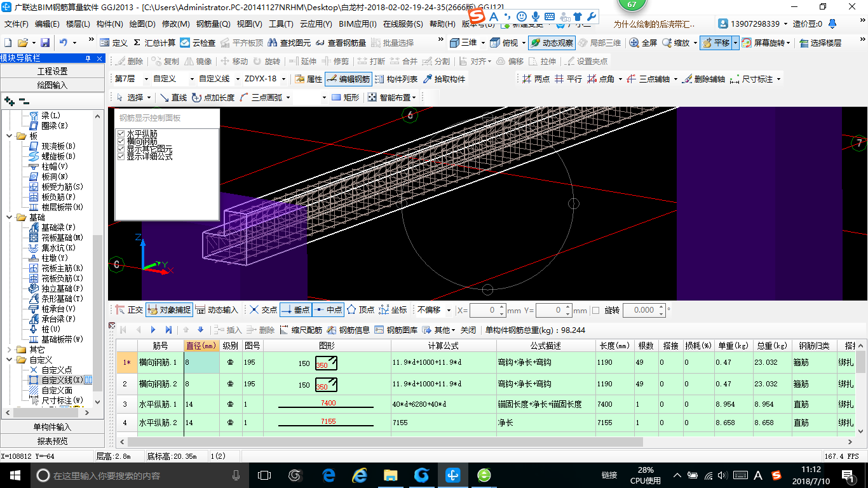Toggle 对象捕捉 object snap
Image resolution: width=868 pixels, height=488 pixels.
[x=169, y=310]
